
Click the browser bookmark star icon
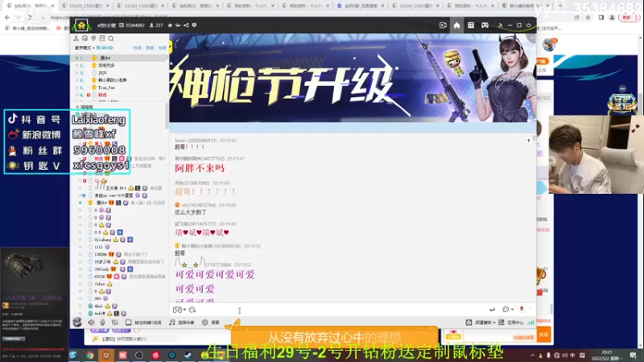588,18
